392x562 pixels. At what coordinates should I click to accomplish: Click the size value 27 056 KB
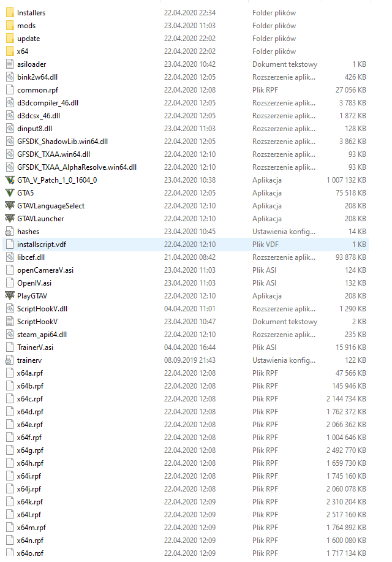pos(351,90)
